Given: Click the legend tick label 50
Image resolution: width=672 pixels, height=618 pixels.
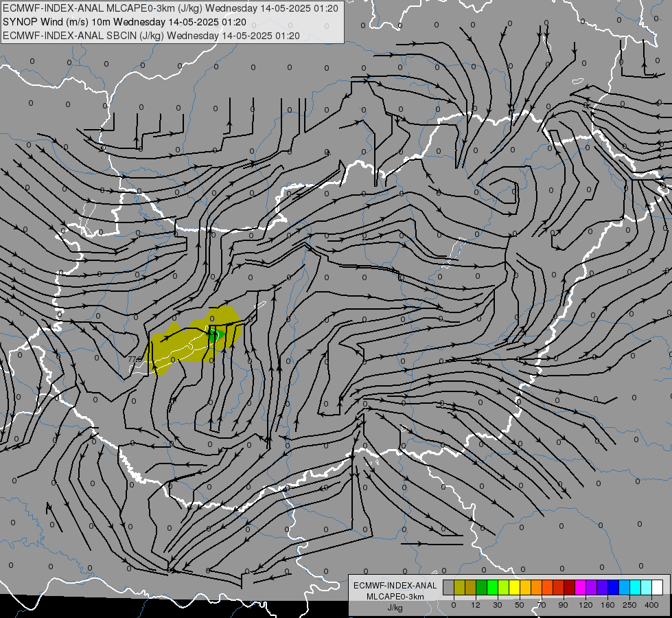Looking at the screenshot, I should coord(520,605).
